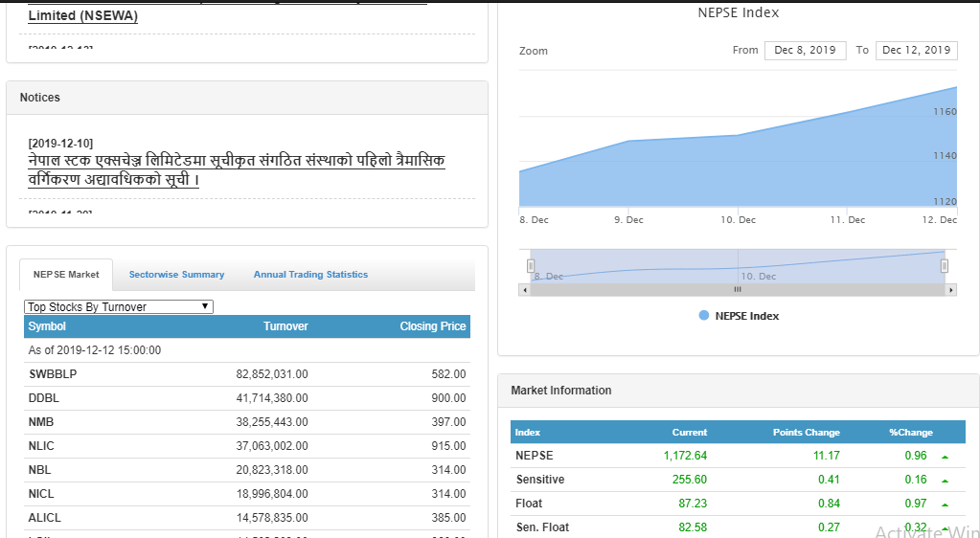Select the NBL stock symbol
The height and width of the screenshot is (538, 980).
[x=39, y=470]
